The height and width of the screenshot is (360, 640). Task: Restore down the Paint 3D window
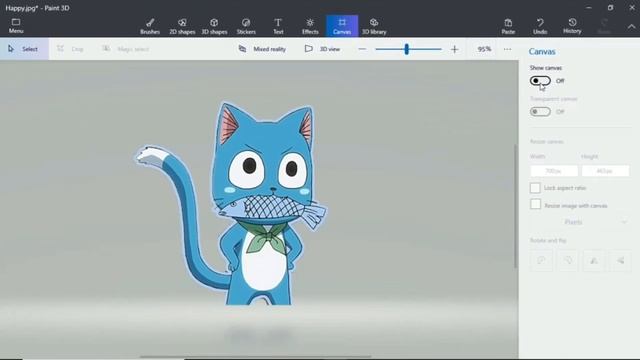click(x=610, y=7)
